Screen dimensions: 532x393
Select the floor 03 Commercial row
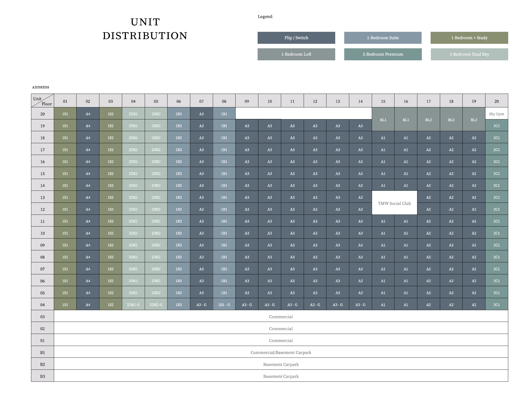(x=281, y=317)
